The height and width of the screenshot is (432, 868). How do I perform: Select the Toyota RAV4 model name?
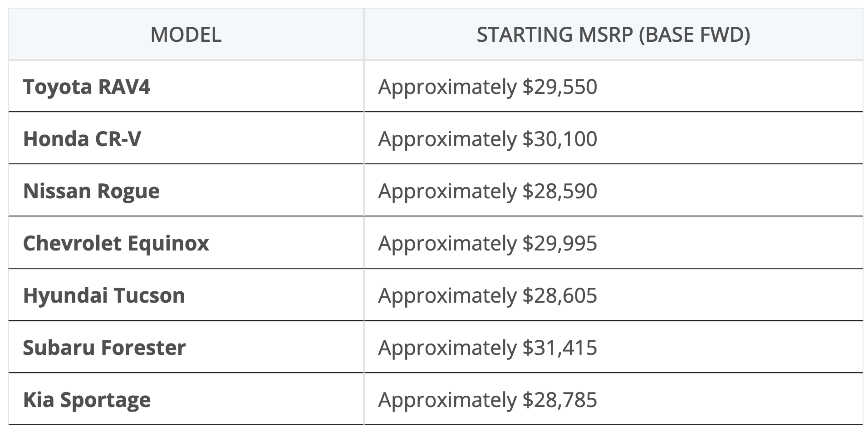click(86, 87)
